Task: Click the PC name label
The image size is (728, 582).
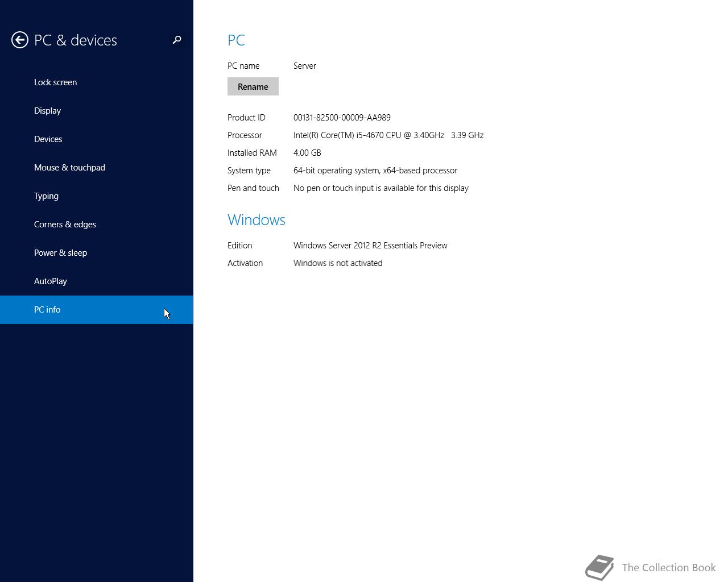Action: tap(243, 66)
